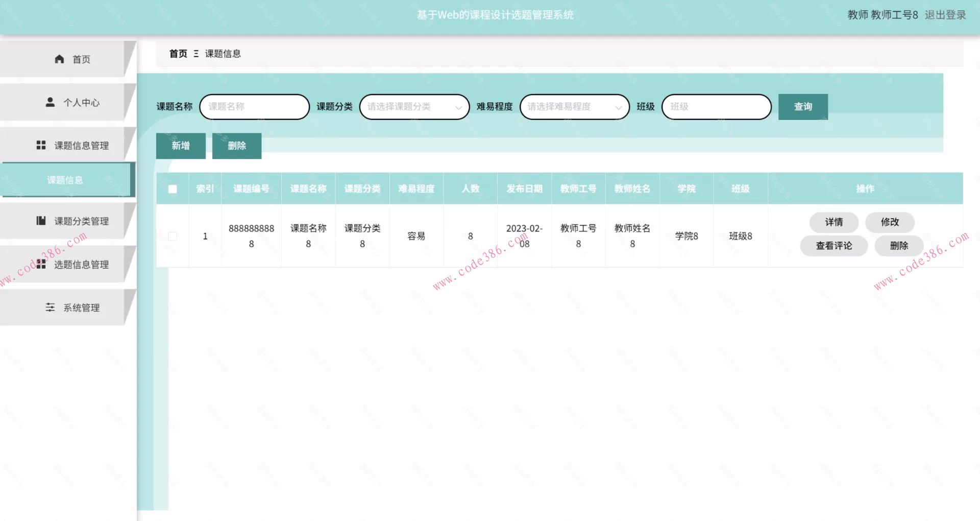
Task: Click 退出登录 to log out
Action: (945, 15)
